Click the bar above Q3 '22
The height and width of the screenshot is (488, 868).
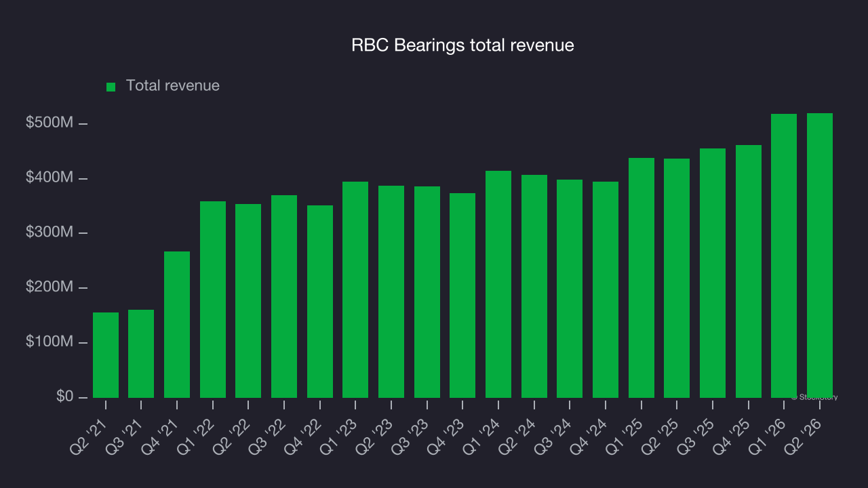pos(284,297)
